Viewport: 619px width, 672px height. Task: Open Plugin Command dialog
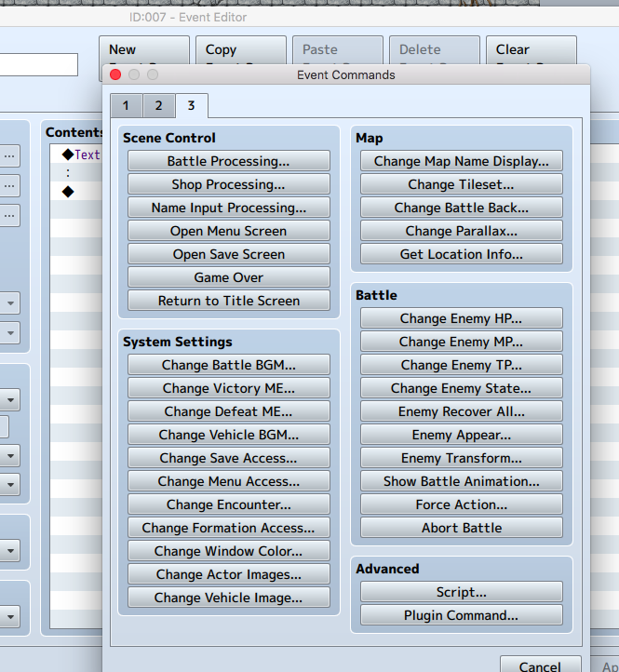pyautogui.click(x=462, y=615)
